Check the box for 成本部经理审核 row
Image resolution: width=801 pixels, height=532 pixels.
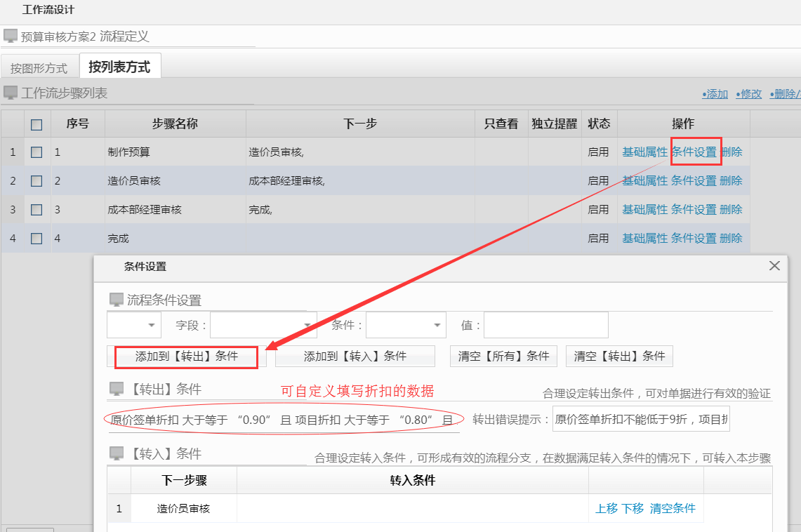(37, 209)
